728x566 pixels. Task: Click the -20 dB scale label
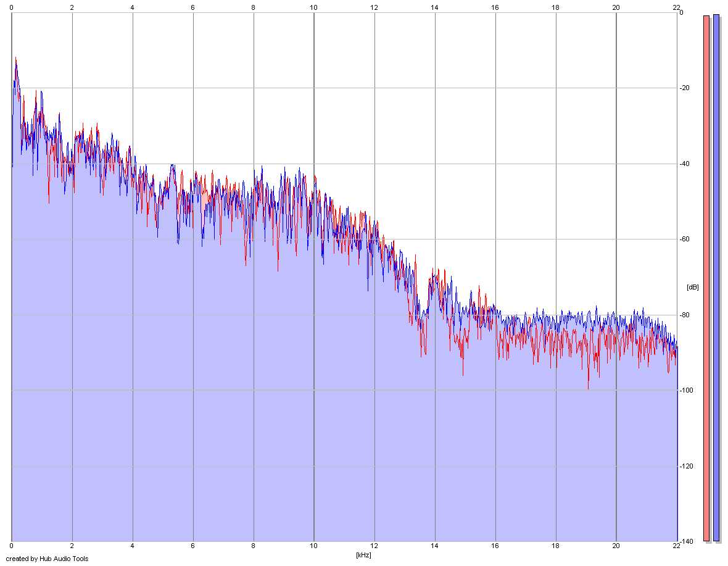tap(684, 88)
